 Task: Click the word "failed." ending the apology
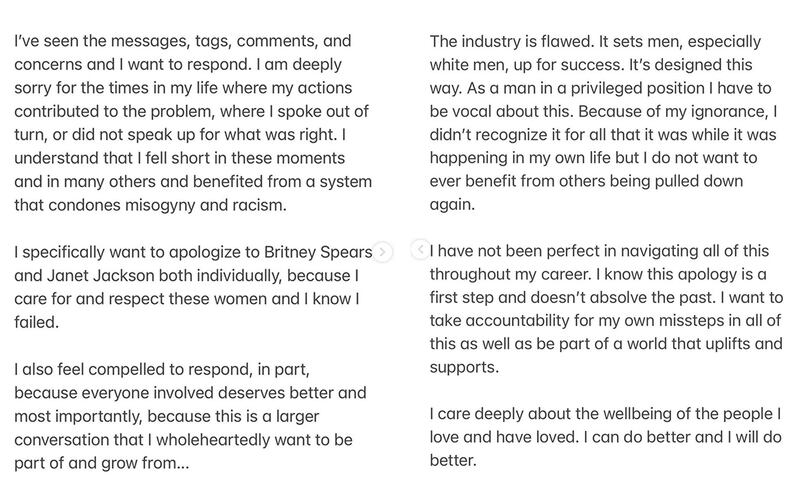[x=37, y=322]
